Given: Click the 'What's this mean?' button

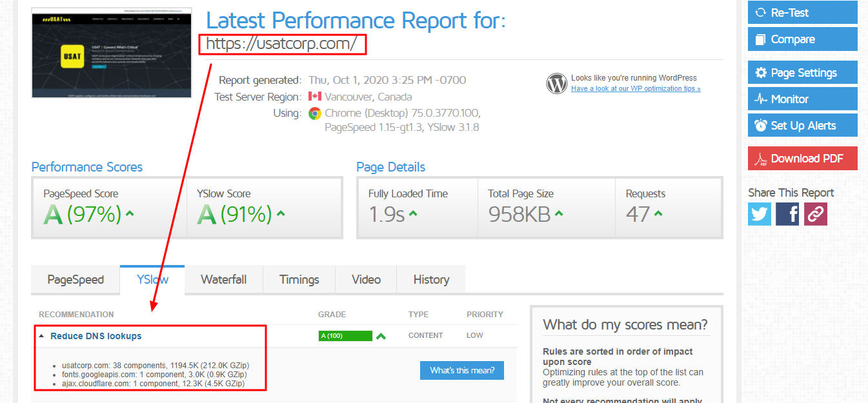Looking at the screenshot, I should click(x=462, y=370).
